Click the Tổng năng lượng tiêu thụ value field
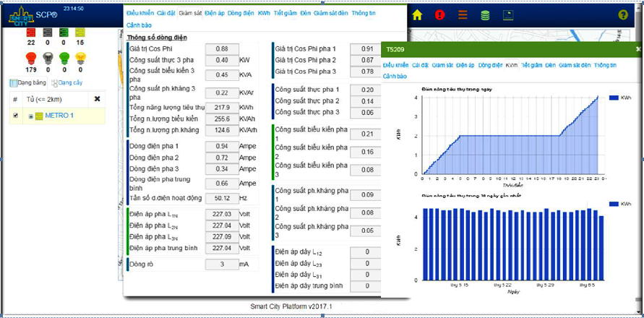This screenshot has width=644, height=318. 222,107
